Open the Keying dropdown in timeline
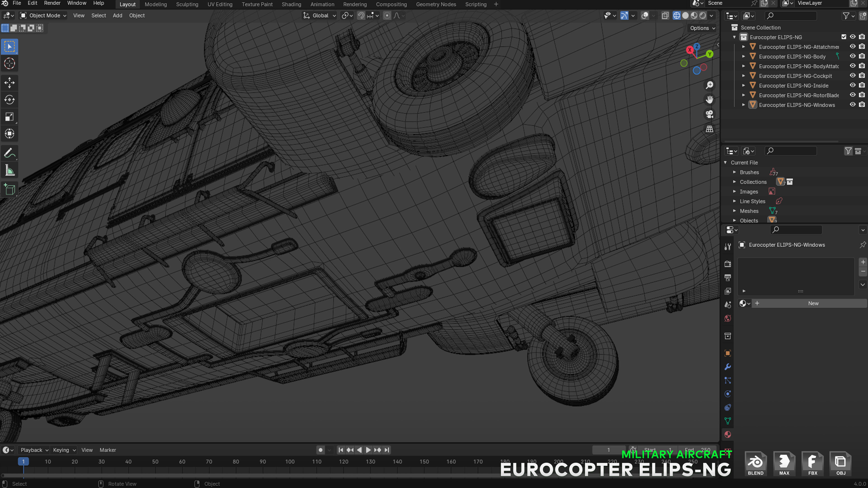 click(64, 450)
